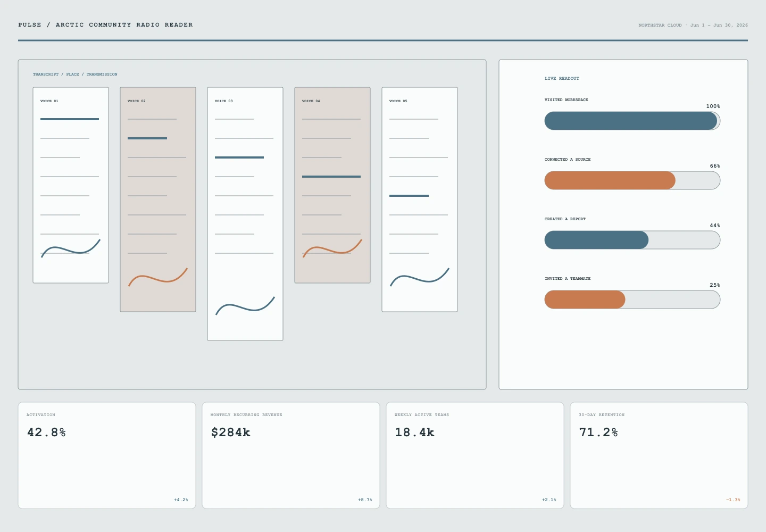Click the '+4.2%' change value

tap(181, 500)
